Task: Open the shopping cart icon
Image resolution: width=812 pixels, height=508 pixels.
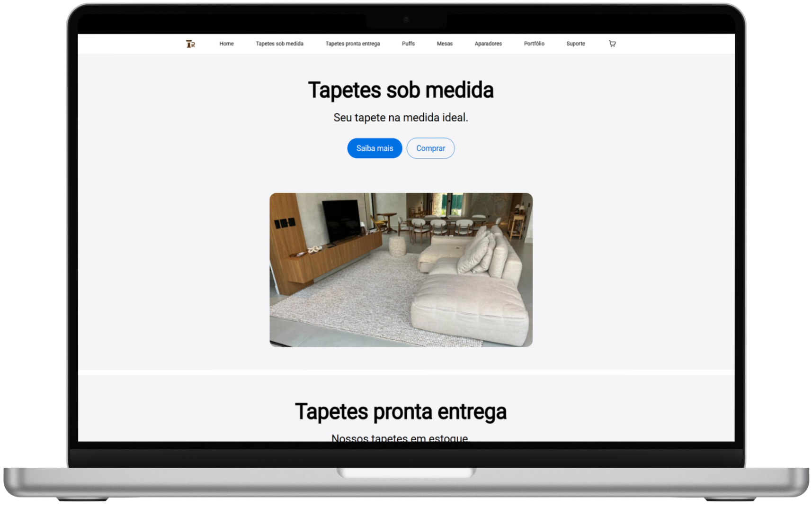Action: pyautogui.click(x=612, y=44)
